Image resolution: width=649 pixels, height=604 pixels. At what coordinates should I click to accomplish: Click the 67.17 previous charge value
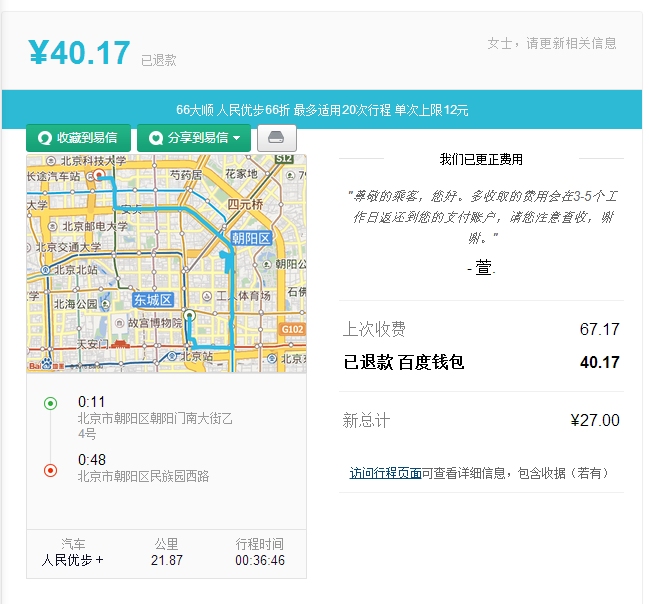(x=599, y=329)
